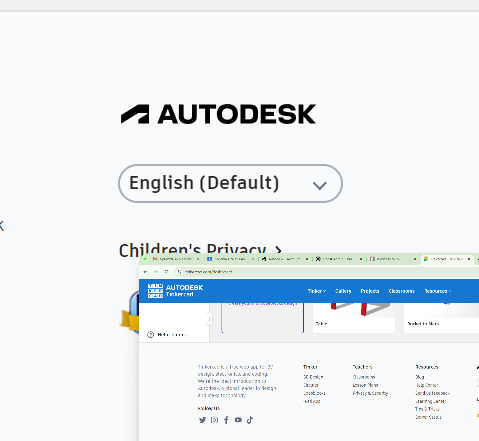Click the Learning Center footer link
The image size is (479, 441).
coord(431,401)
